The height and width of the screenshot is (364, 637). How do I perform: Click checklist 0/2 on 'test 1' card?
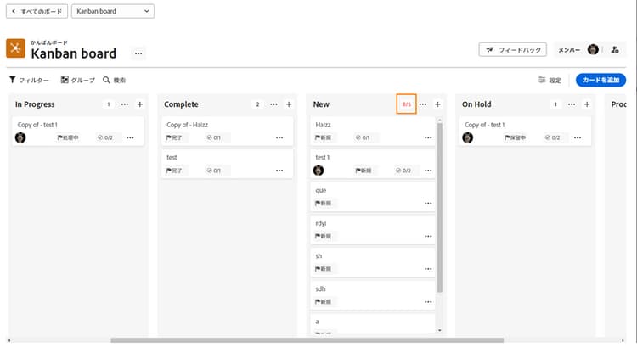(x=403, y=171)
